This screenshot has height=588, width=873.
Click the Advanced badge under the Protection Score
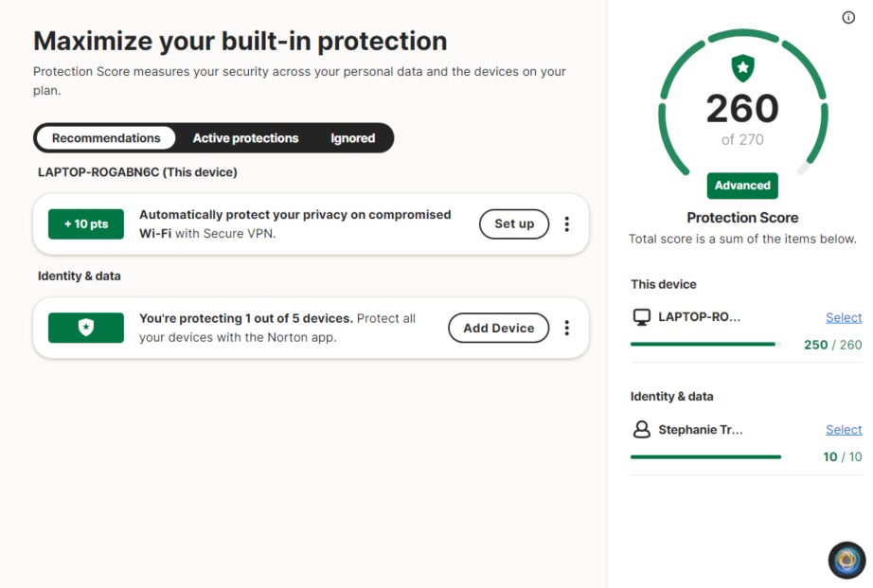tap(742, 186)
